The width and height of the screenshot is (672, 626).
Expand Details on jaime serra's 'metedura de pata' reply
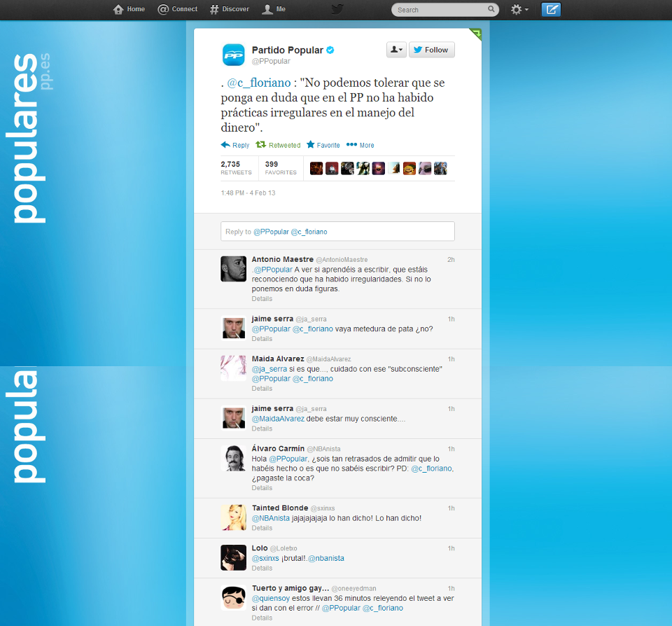pyautogui.click(x=262, y=339)
